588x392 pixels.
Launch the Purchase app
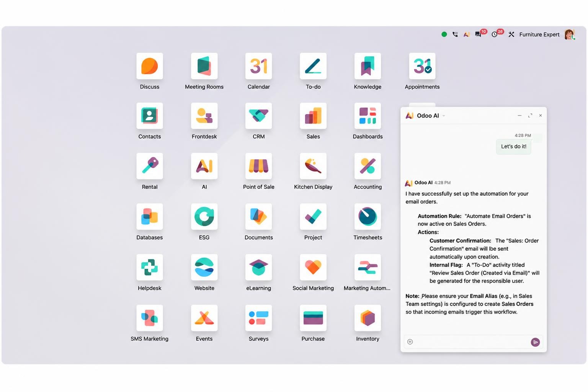pos(313,318)
